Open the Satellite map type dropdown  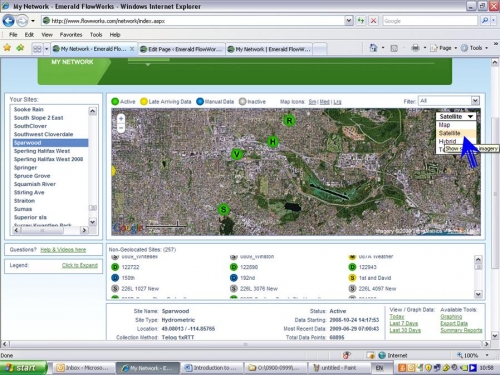[x=456, y=117]
